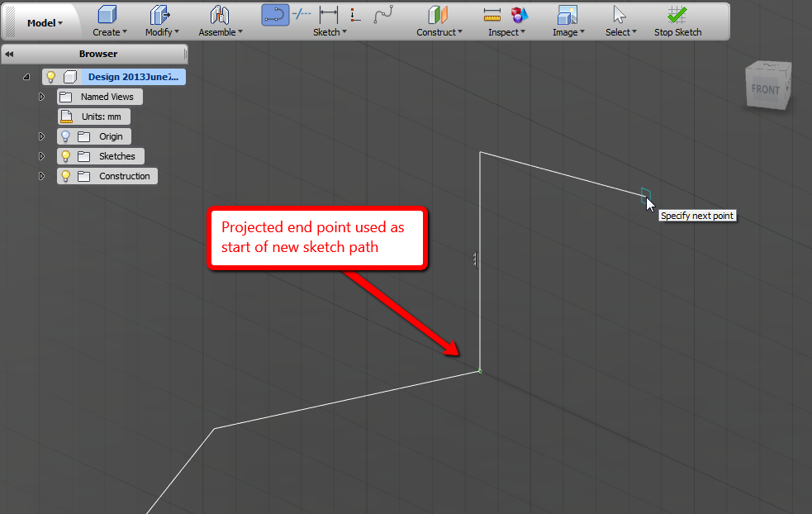Click the sketch point constraint icon
Image resolution: width=812 pixels, height=514 pixels.
pyautogui.click(x=354, y=15)
